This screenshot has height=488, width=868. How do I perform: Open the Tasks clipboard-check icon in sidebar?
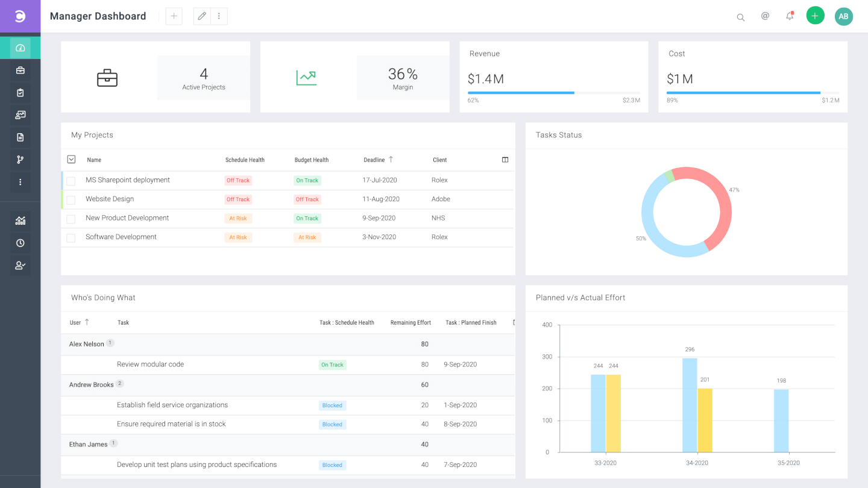coord(20,93)
